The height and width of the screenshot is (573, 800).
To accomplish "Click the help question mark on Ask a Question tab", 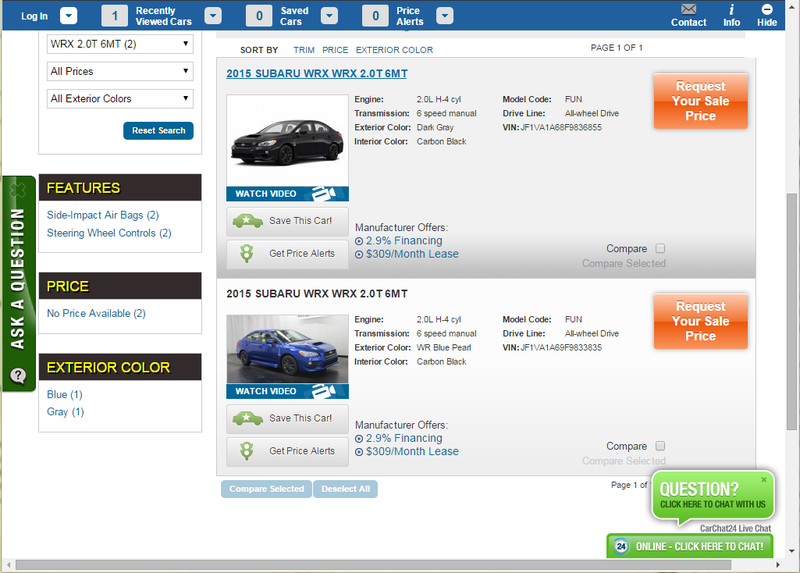I will [x=18, y=376].
